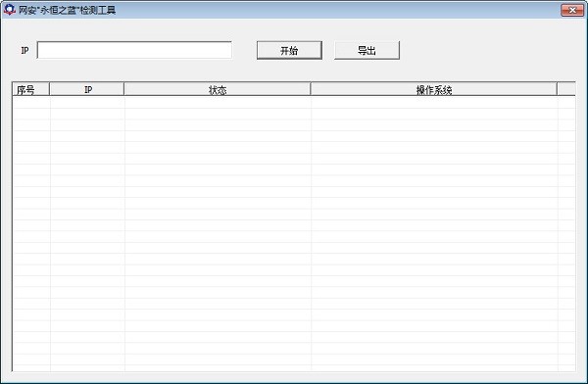This screenshot has width=588, height=384.
Task: Click the window title text 网安永恒之蓝检测工具
Action: pyautogui.click(x=67, y=10)
